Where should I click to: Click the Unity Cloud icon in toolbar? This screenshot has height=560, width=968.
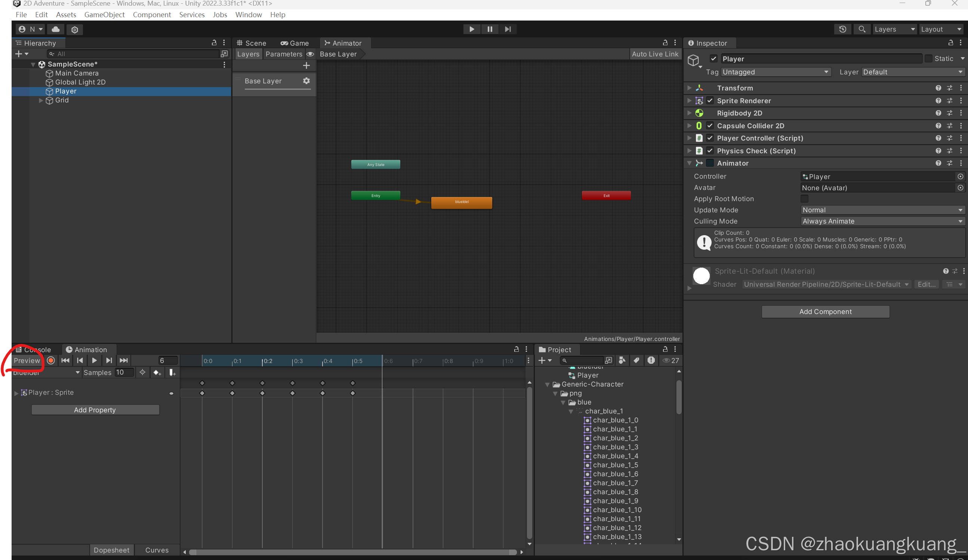(x=56, y=29)
